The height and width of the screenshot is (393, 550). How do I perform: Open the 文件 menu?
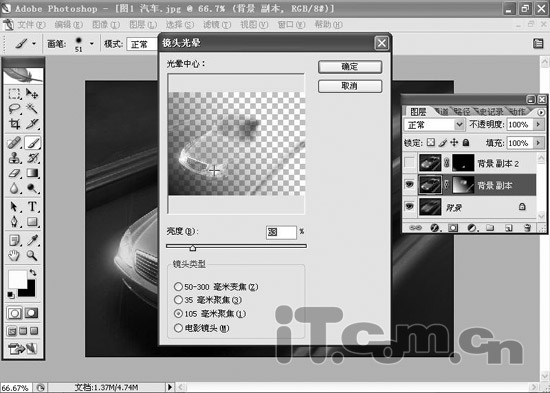coord(31,25)
